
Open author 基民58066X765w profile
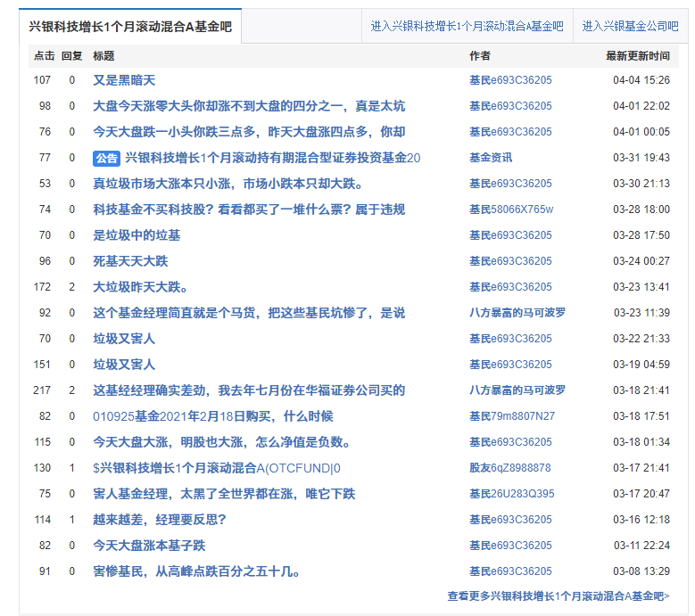pos(511,209)
